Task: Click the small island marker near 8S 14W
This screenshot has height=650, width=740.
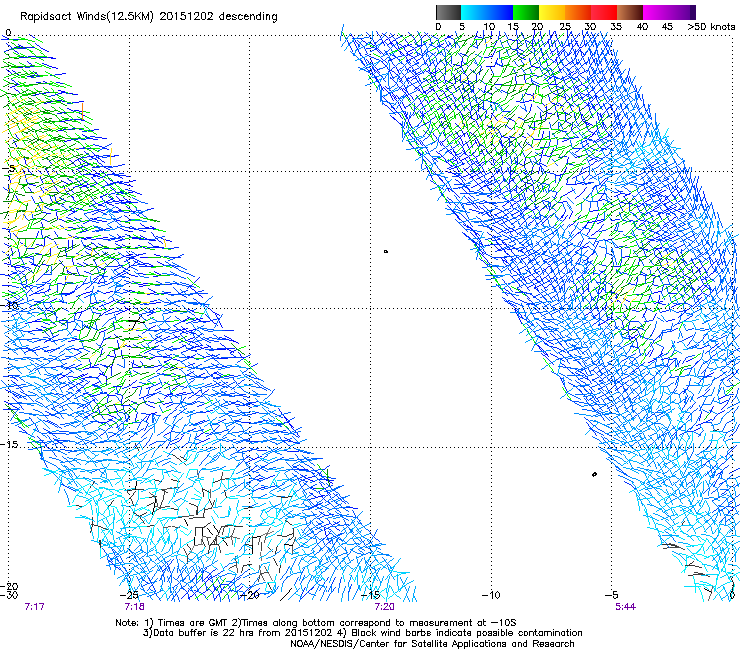Action: (x=386, y=252)
